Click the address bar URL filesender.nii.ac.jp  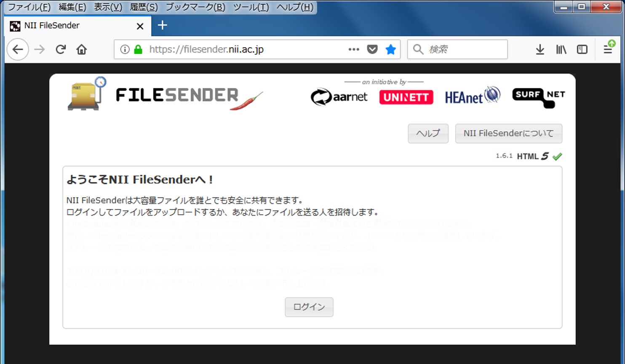coord(206,50)
